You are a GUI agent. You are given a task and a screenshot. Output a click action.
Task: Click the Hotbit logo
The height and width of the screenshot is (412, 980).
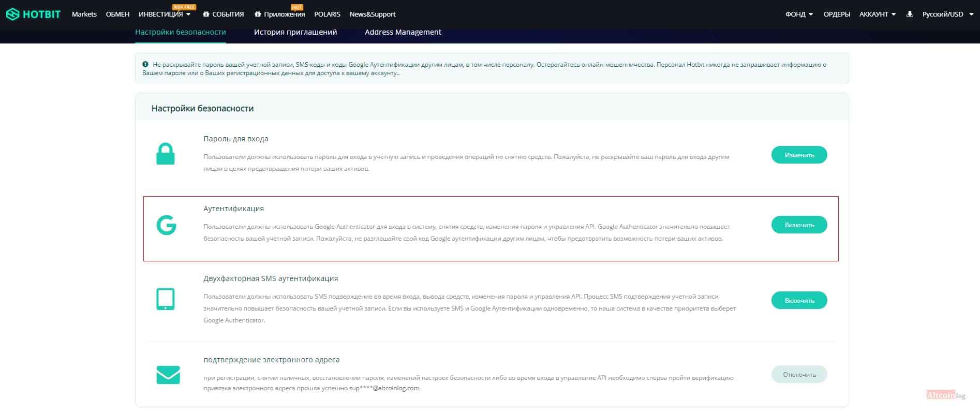click(33, 14)
